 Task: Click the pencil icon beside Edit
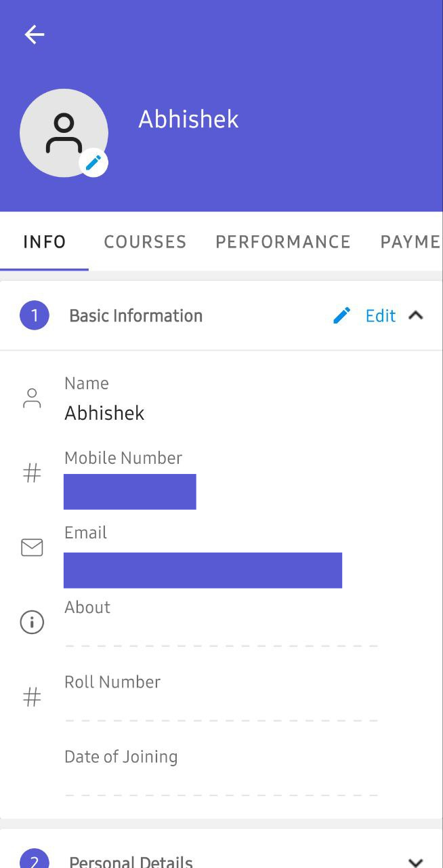(342, 315)
